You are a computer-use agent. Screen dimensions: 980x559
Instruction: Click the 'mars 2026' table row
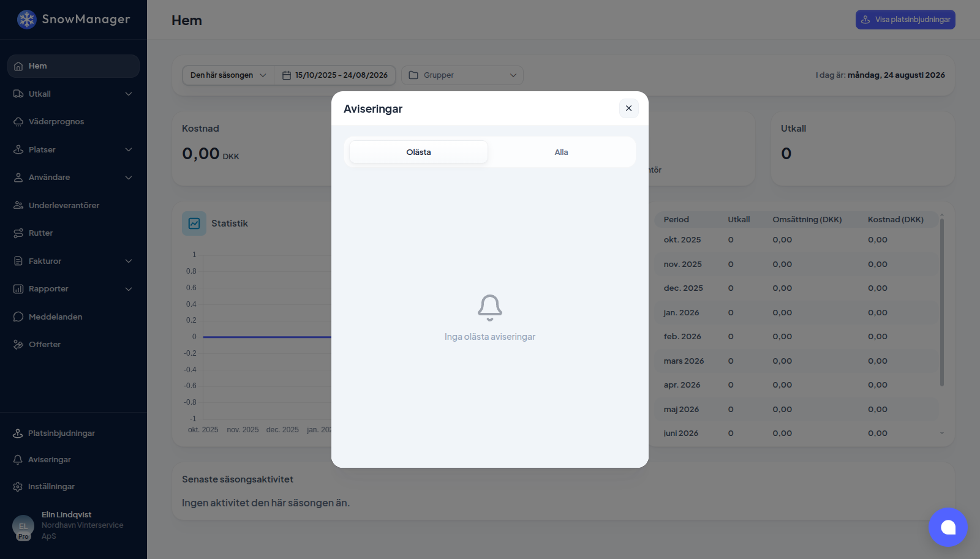tap(796, 361)
